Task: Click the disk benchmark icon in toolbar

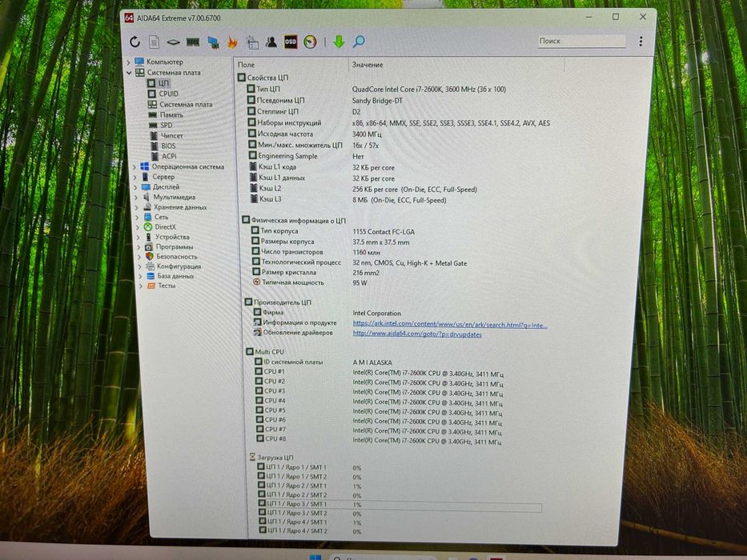Action: (173, 42)
